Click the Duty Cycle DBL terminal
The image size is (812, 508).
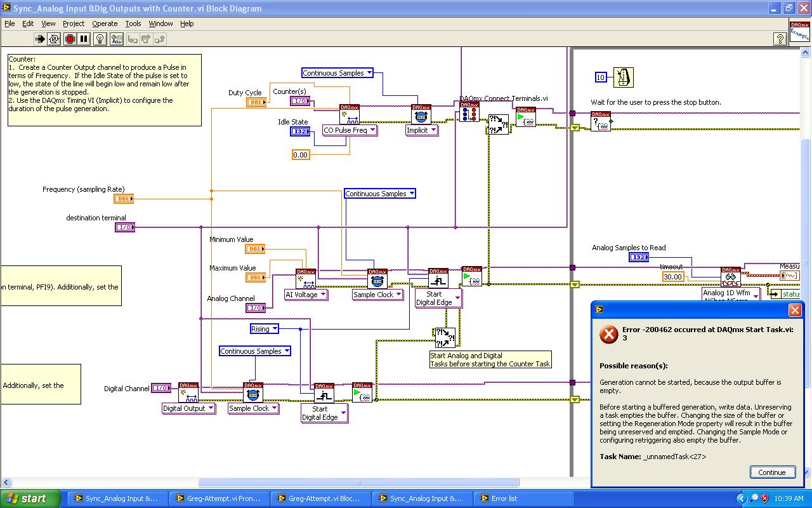coord(256,102)
